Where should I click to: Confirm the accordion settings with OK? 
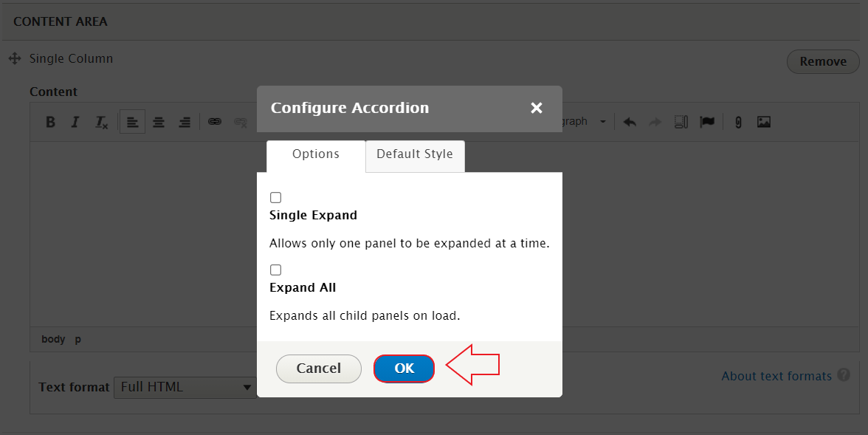[x=404, y=368]
